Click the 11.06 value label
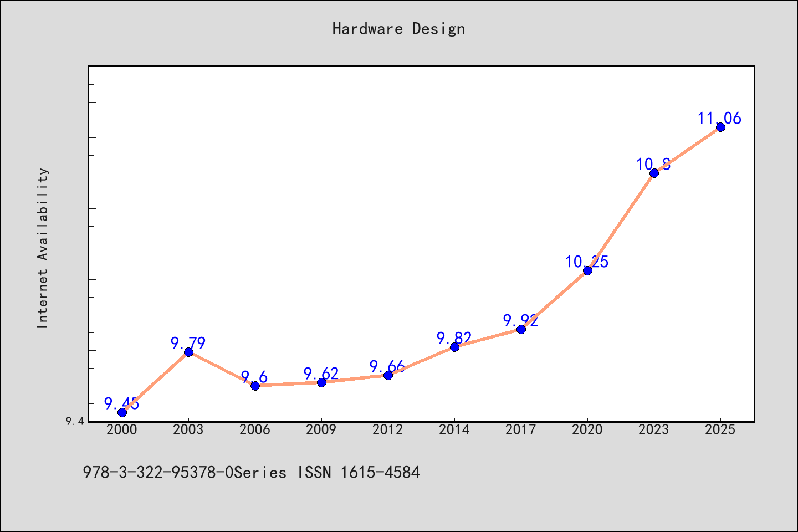This screenshot has width=798, height=532. click(x=719, y=118)
